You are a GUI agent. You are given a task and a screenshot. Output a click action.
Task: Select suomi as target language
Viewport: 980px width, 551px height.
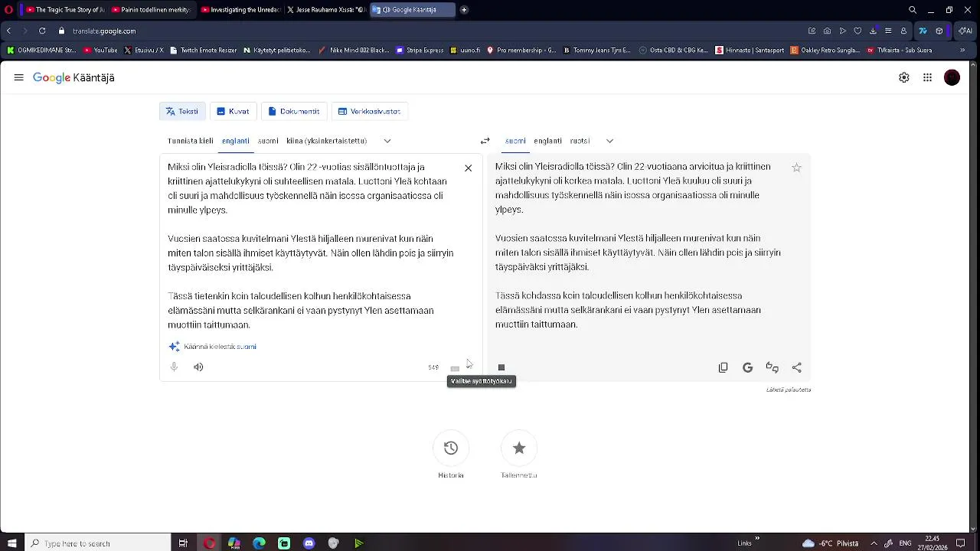515,141
